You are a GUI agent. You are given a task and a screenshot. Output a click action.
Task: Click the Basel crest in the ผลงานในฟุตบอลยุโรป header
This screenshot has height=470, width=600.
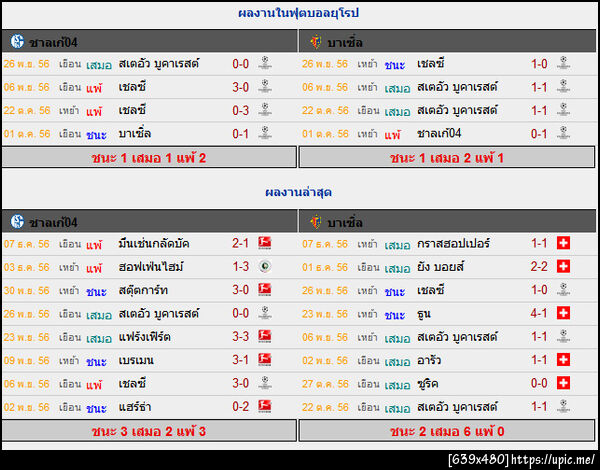click(x=316, y=42)
